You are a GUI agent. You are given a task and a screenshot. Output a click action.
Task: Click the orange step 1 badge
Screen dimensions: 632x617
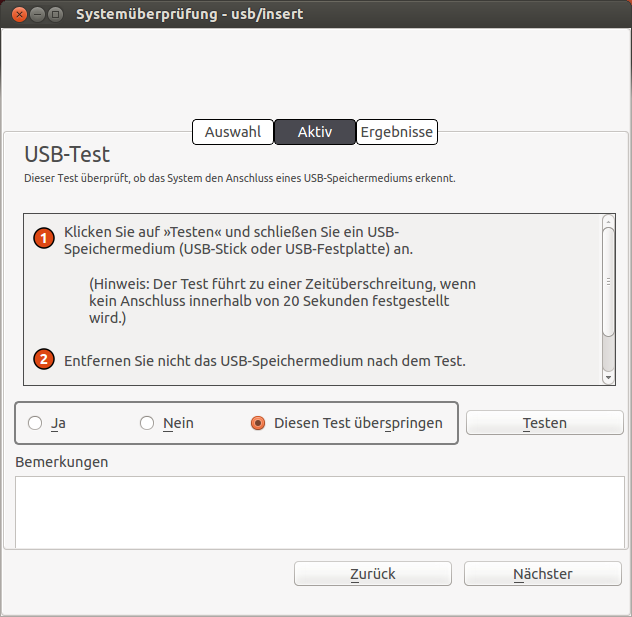click(43, 238)
